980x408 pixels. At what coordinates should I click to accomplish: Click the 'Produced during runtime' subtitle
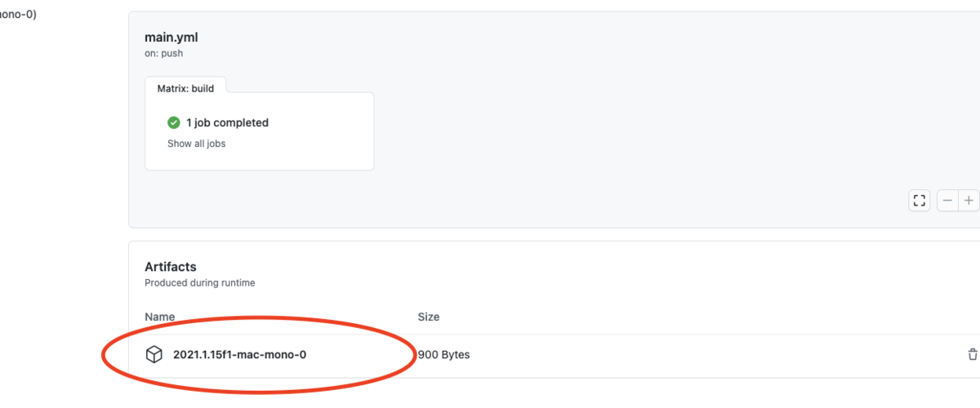click(200, 283)
